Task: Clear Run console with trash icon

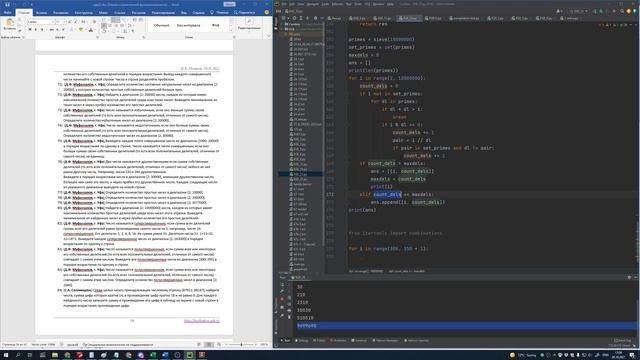Action: [289, 317]
